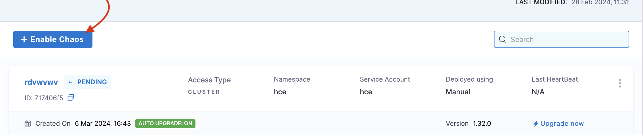
Task: Click the version number 1.32.0
Action: click(482, 124)
